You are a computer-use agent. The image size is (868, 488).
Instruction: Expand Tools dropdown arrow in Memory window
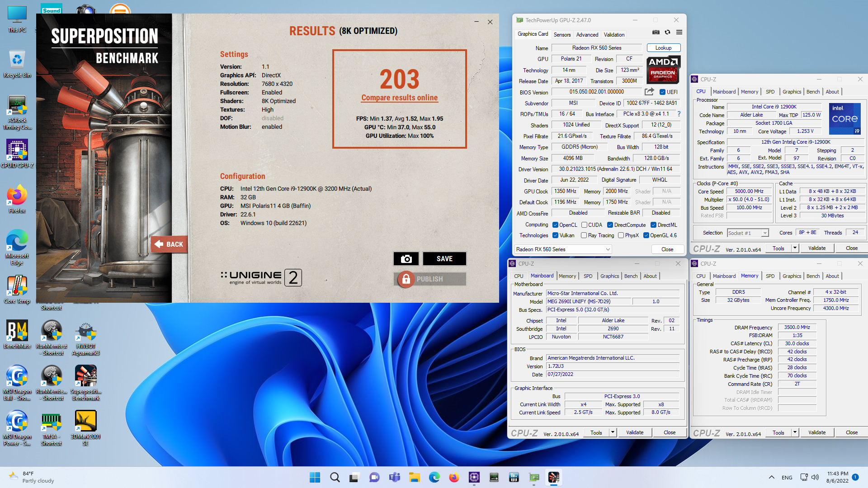[x=795, y=432]
